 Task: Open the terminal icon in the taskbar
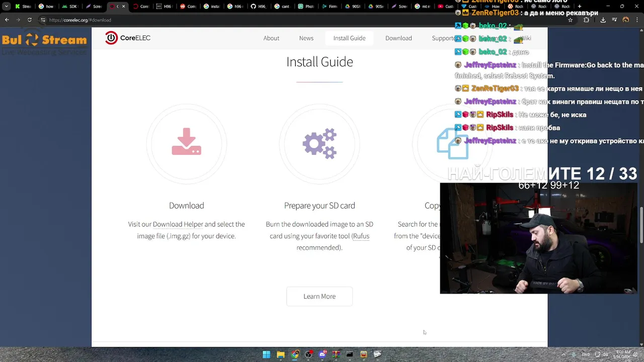point(350,354)
